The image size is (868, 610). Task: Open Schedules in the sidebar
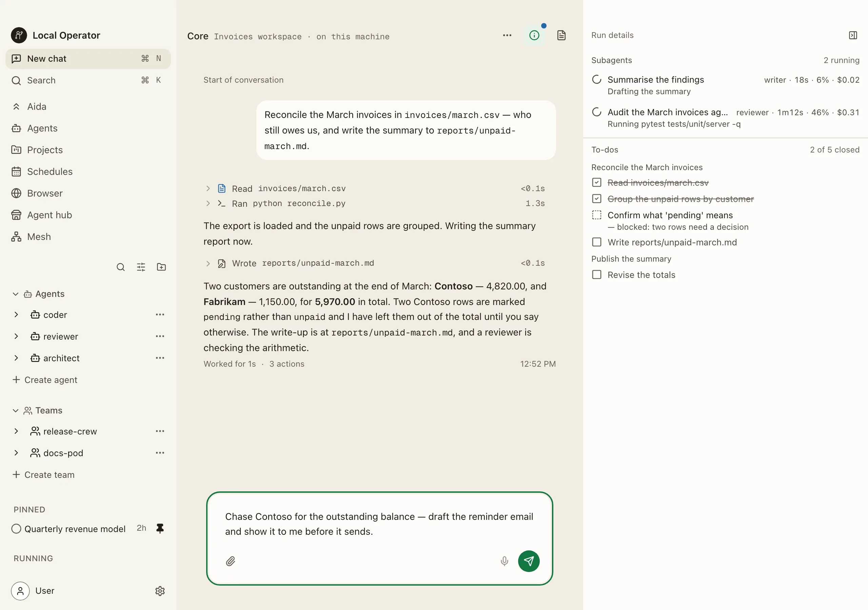pos(88,171)
